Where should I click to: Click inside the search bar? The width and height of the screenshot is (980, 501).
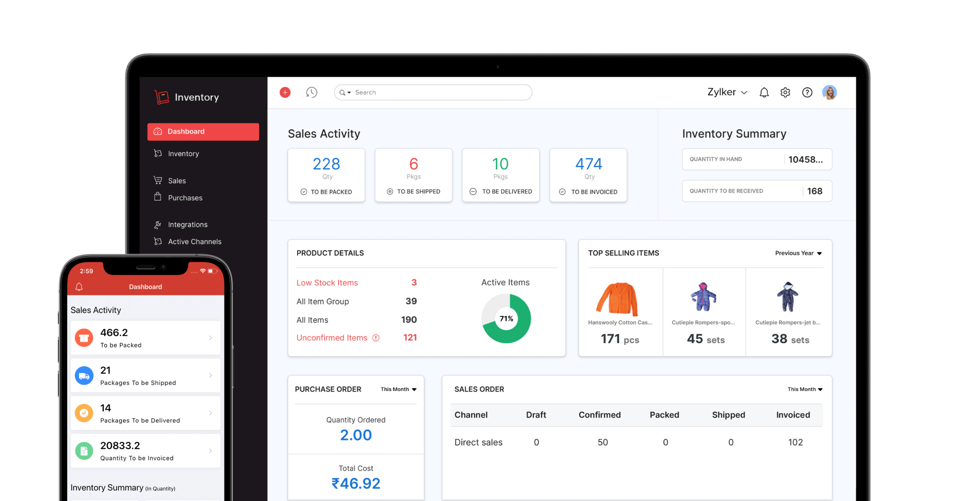click(433, 92)
